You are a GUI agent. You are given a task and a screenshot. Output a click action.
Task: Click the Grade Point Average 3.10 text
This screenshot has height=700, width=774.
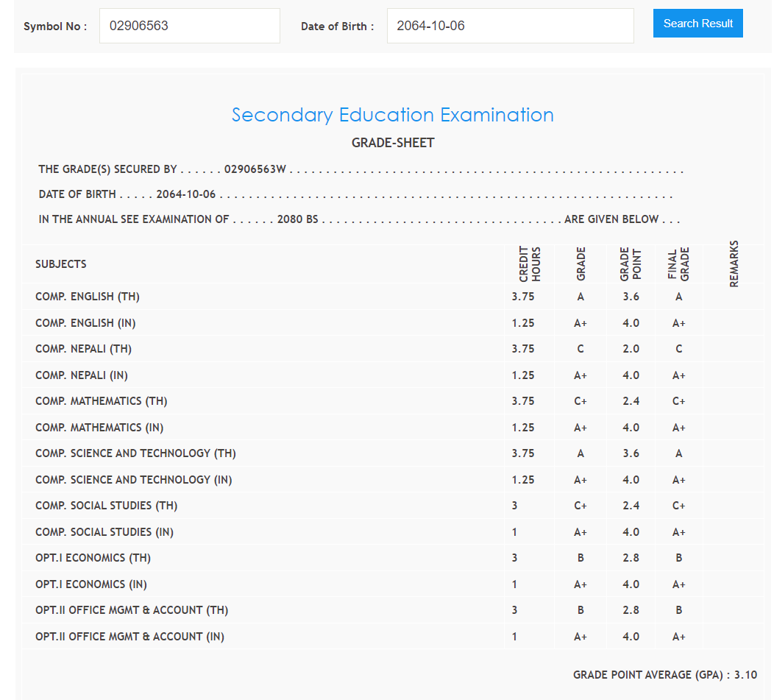pos(664,675)
